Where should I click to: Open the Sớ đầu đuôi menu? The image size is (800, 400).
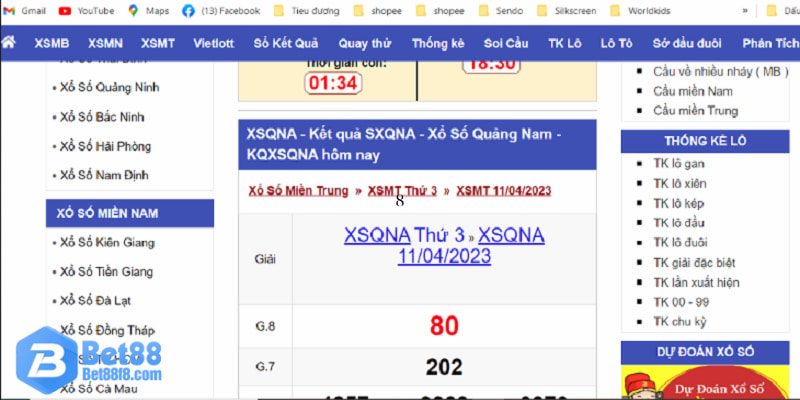[x=687, y=44]
